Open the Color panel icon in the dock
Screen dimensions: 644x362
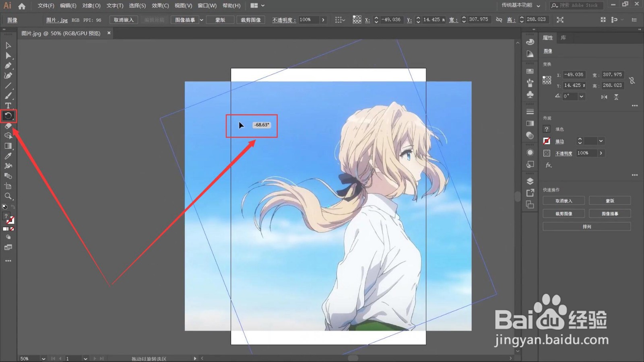[x=530, y=42]
